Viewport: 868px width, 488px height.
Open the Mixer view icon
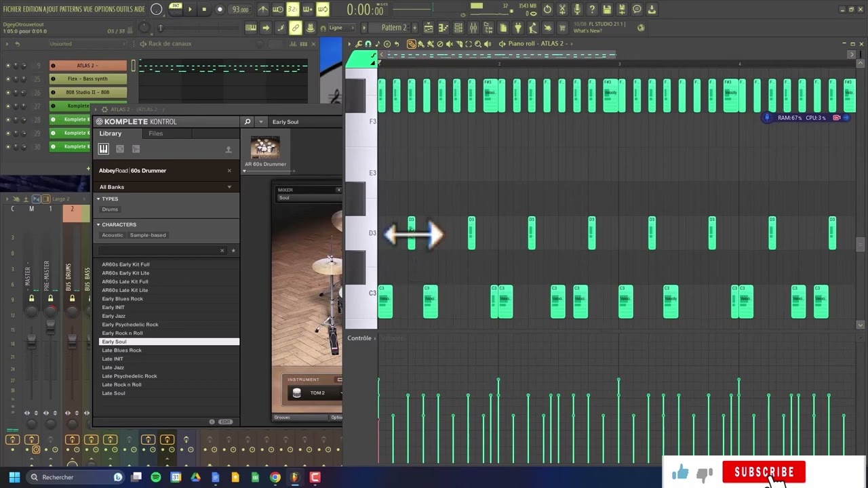point(473,28)
